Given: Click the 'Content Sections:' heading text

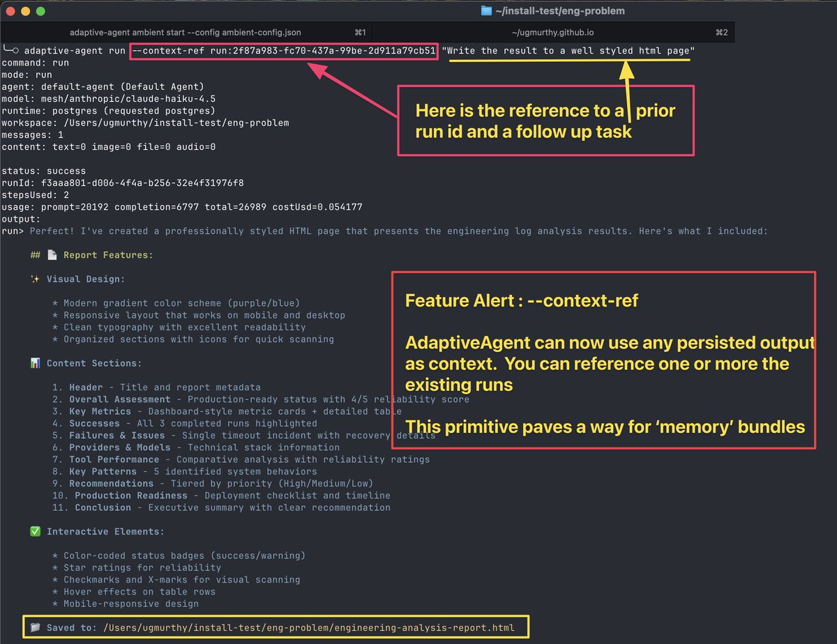Looking at the screenshot, I should tap(94, 363).
